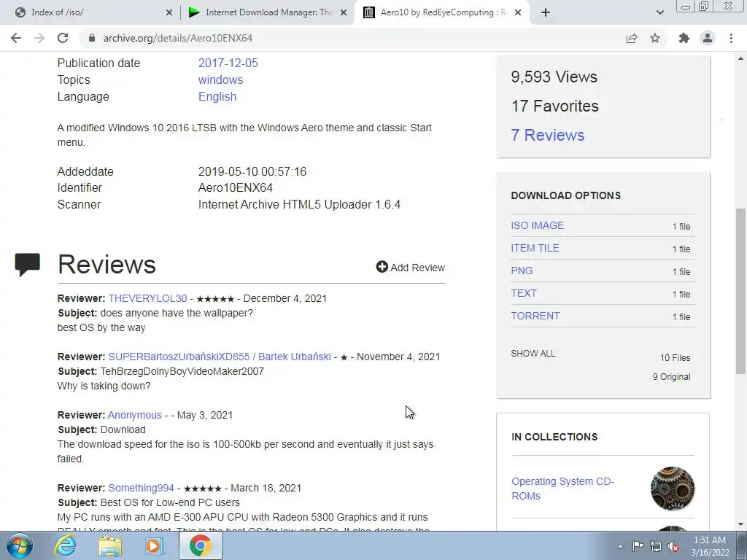This screenshot has height=560, width=747.
Task: Click the Internet Archive HTML5 Uploader 1.6.4 text
Action: pyautogui.click(x=299, y=204)
